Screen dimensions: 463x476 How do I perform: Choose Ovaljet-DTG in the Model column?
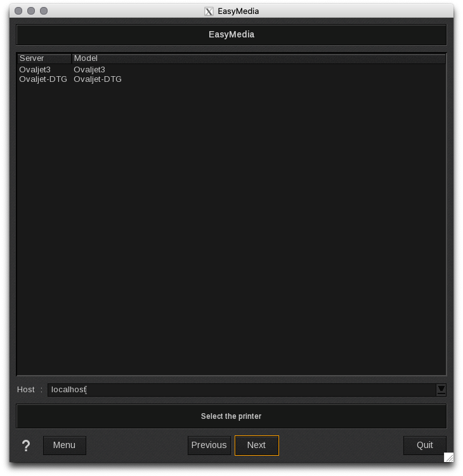click(98, 79)
